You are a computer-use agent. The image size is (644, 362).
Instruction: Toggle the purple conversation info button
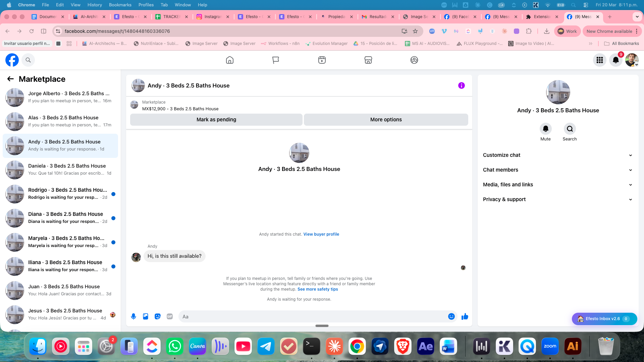click(x=462, y=85)
